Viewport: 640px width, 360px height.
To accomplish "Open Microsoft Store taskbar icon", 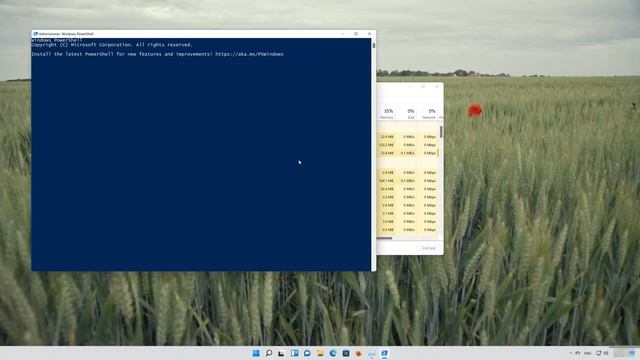I will pyautogui.click(x=346, y=353).
